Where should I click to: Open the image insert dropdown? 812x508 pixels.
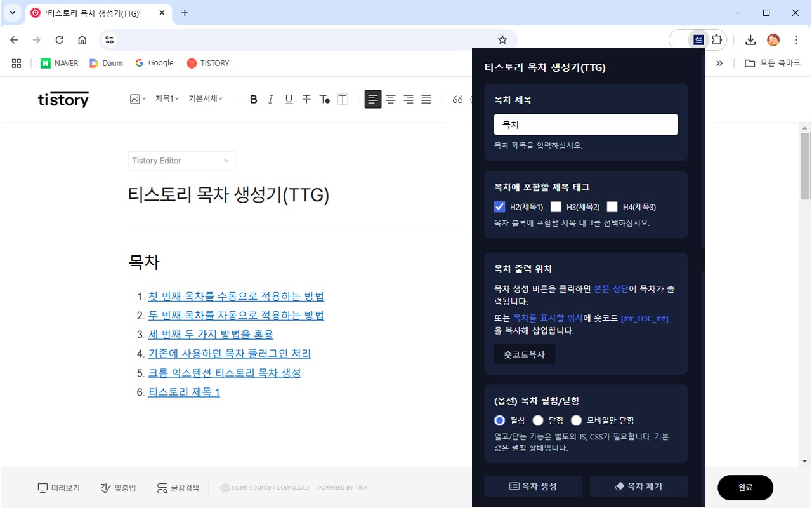click(x=138, y=99)
